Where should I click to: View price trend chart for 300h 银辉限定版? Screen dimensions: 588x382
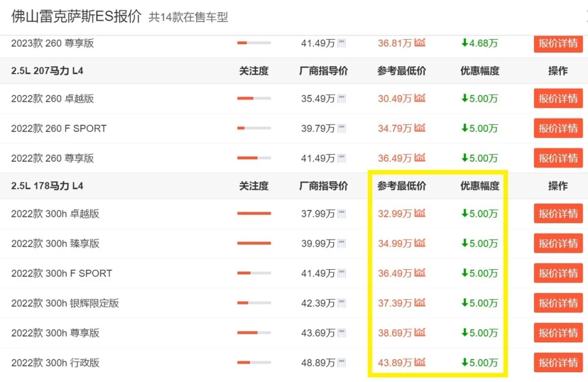pyautogui.click(x=420, y=302)
